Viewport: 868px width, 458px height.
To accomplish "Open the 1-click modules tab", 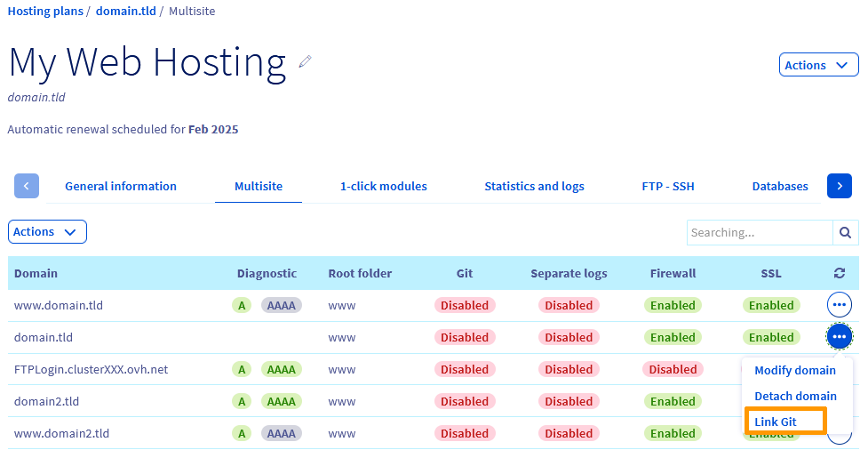I will click(384, 186).
